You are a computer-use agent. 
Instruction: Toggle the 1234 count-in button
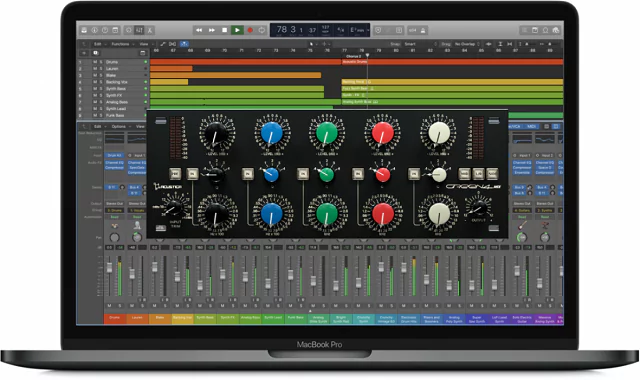coord(413,30)
